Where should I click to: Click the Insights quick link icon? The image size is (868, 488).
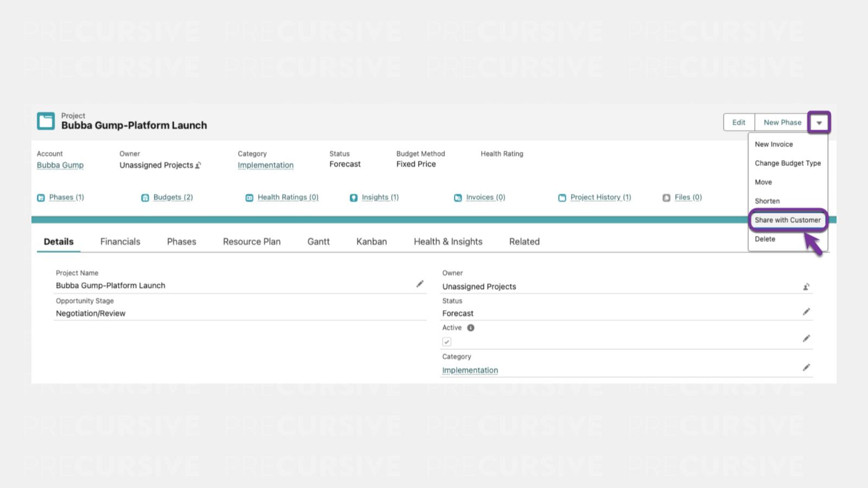354,198
